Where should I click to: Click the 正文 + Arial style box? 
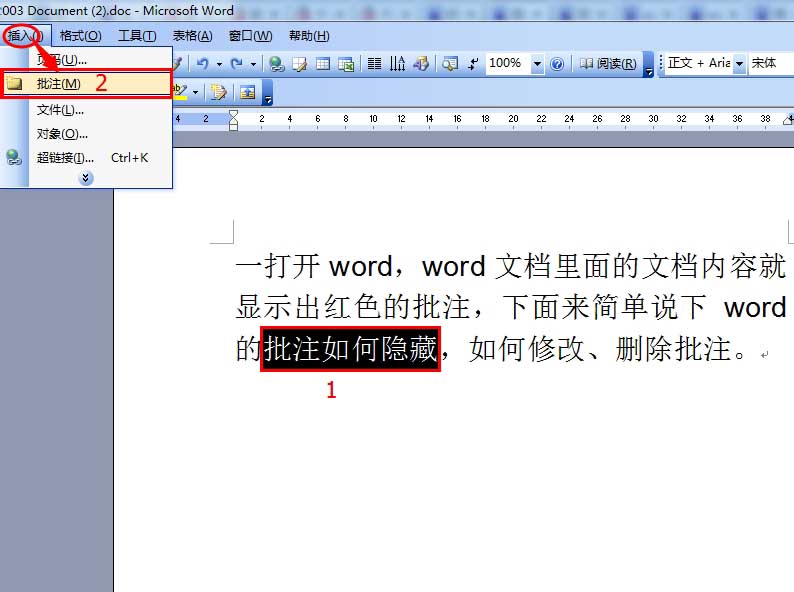[x=699, y=63]
